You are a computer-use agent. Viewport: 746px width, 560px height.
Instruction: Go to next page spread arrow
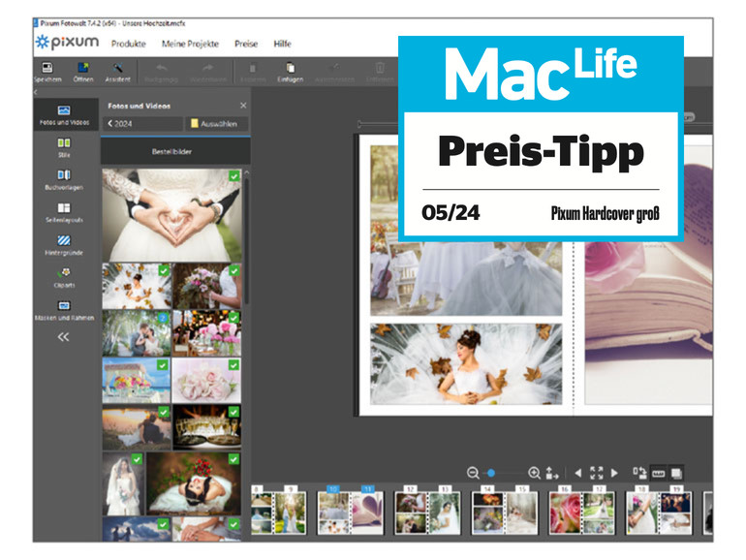click(614, 473)
